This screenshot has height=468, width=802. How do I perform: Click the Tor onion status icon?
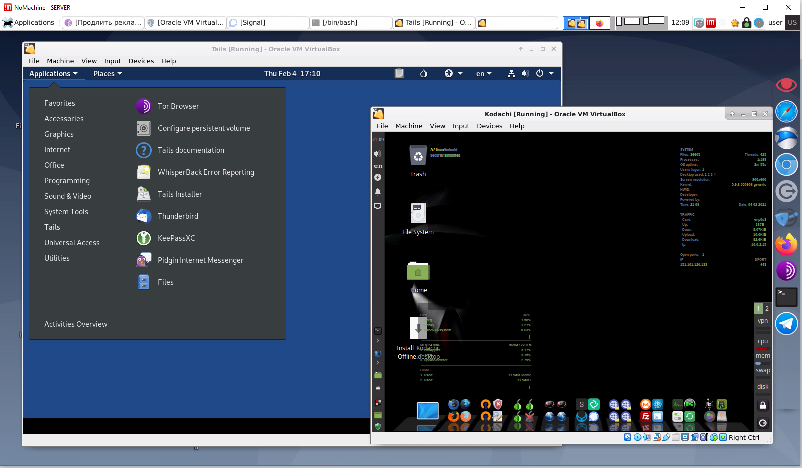pyautogui.click(x=423, y=73)
